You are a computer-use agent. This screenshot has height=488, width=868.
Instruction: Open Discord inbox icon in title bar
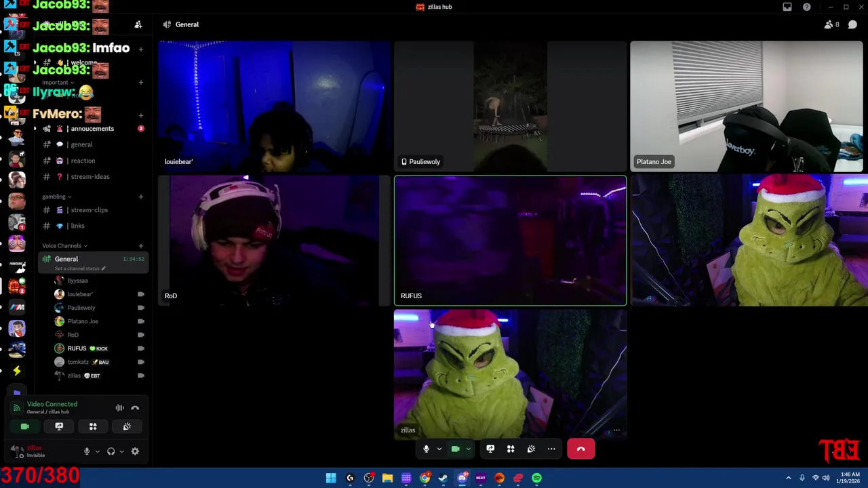[787, 7]
